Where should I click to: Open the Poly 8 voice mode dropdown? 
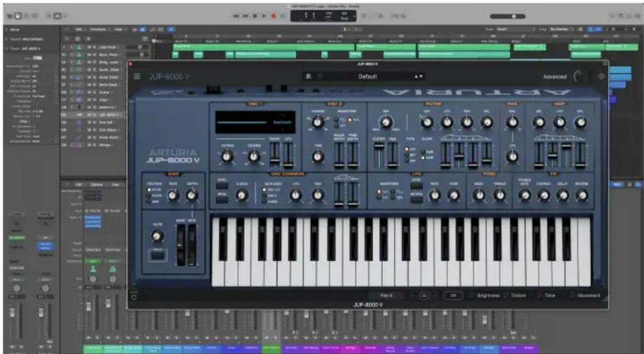coord(387,296)
